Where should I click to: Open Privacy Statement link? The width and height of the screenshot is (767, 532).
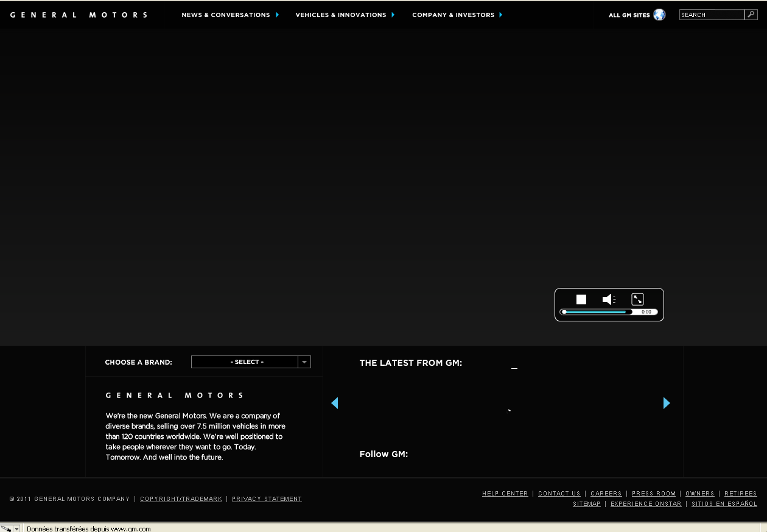pos(267,499)
